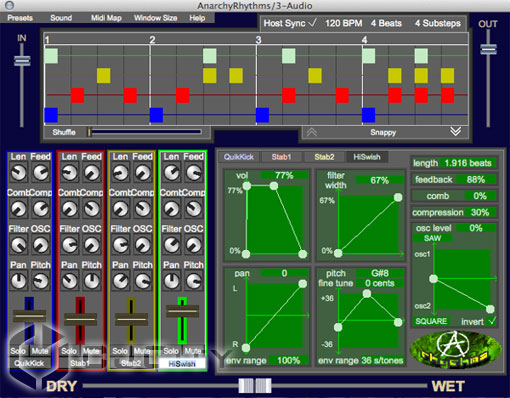510x398 pixels.
Task: Click Stab1 channel Comp knob
Action: click(92, 209)
